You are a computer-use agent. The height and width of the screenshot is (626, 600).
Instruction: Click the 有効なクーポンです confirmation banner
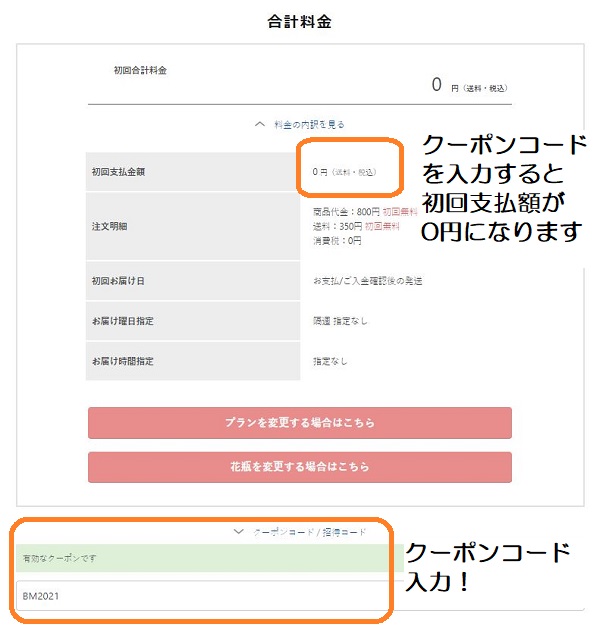[x=210, y=558]
